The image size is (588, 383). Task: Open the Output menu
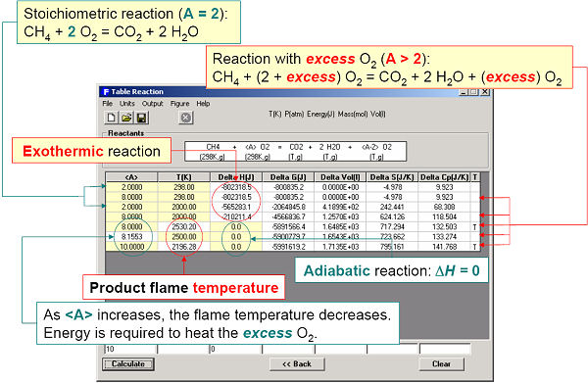coord(152,104)
